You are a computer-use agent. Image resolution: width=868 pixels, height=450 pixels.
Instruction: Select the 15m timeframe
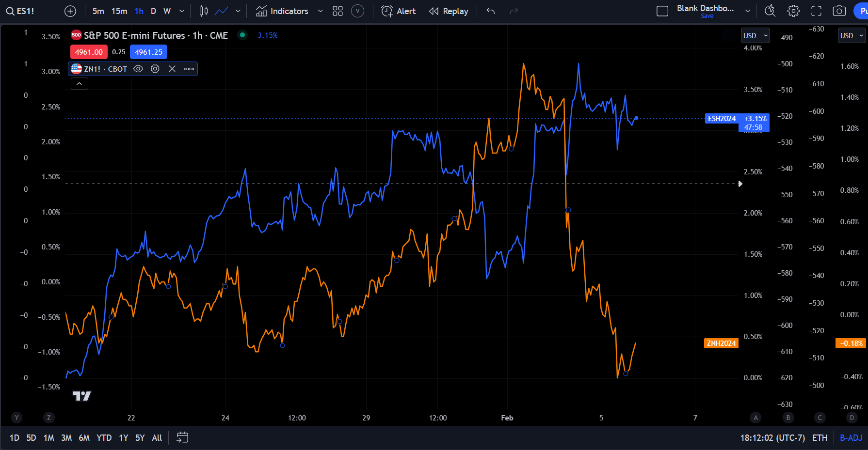point(119,11)
